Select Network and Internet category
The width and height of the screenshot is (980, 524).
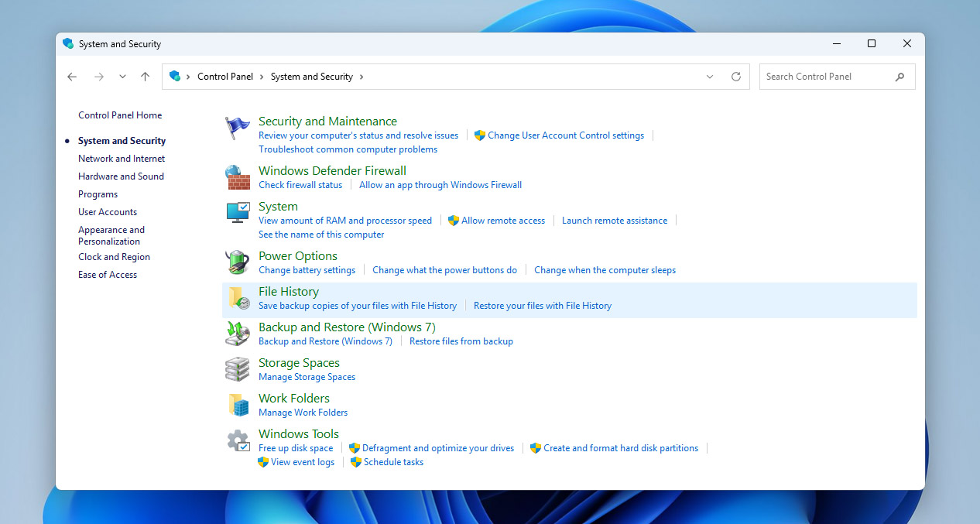(122, 159)
